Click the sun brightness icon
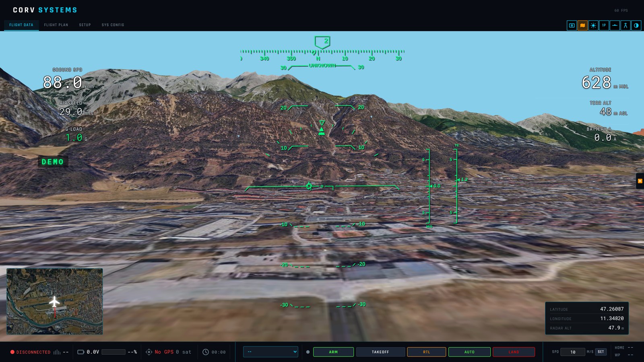Viewport: 644px width, 362px height. pyautogui.click(x=593, y=25)
